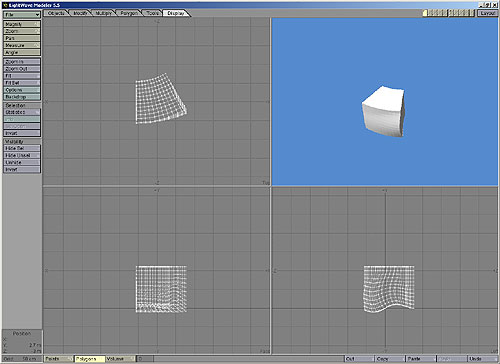
Task: Switch to Polygons selection mode
Action: [x=89, y=359]
